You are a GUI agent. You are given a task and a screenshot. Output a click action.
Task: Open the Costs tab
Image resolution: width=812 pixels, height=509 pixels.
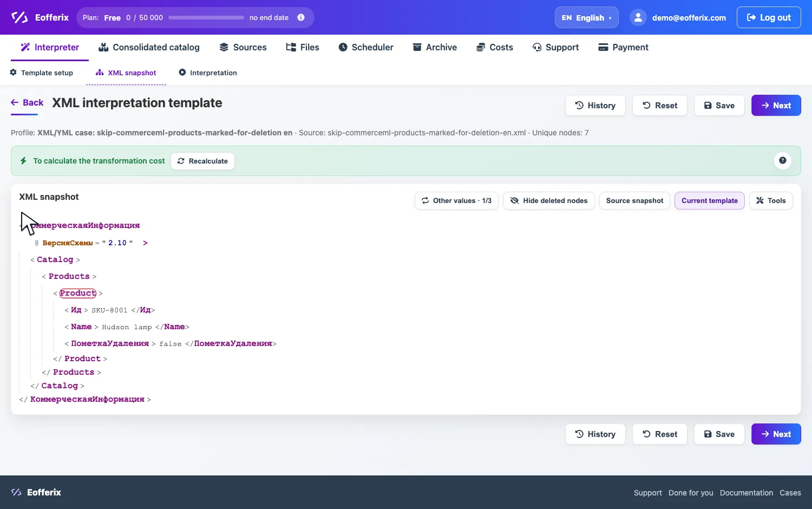click(x=495, y=47)
